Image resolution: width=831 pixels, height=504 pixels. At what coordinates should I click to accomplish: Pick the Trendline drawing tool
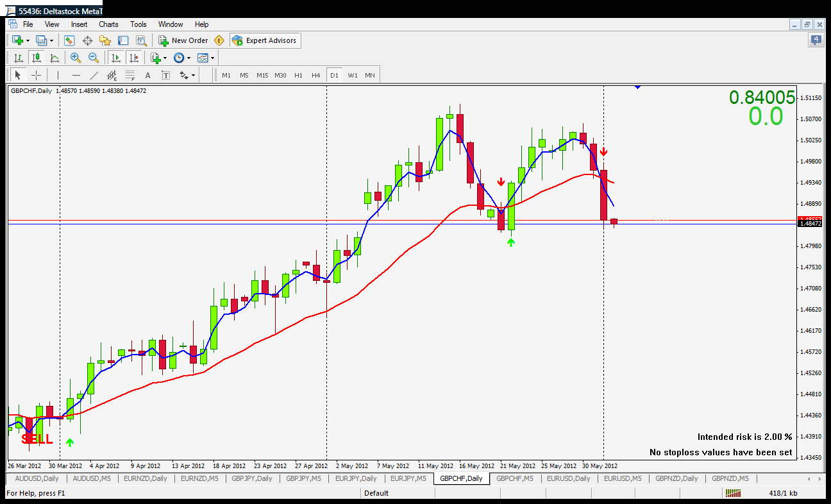(x=94, y=75)
